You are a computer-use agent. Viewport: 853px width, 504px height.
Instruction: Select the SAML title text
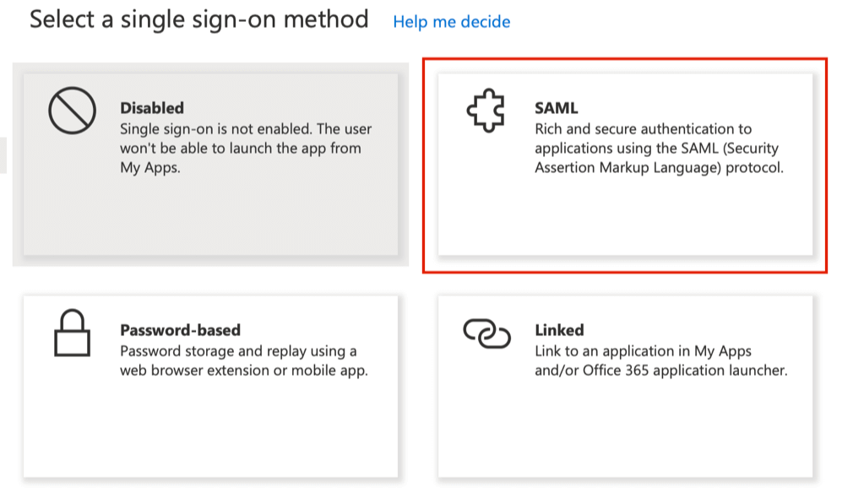point(556,108)
